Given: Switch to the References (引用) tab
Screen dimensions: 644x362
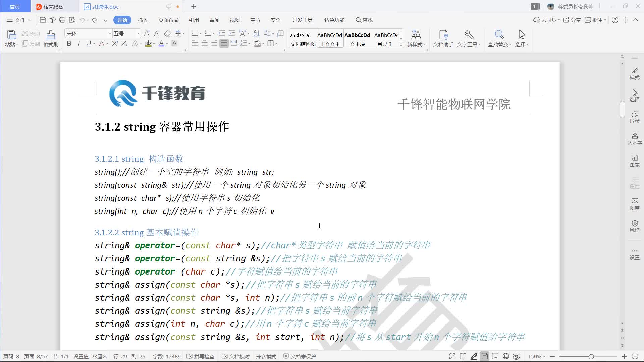Looking at the screenshot, I should coord(194,20).
